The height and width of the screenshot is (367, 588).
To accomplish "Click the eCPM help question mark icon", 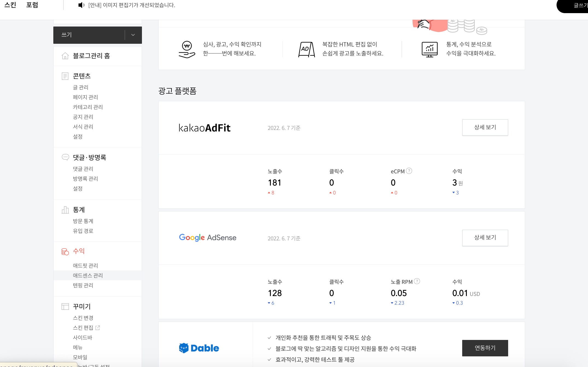I will [x=409, y=171].
